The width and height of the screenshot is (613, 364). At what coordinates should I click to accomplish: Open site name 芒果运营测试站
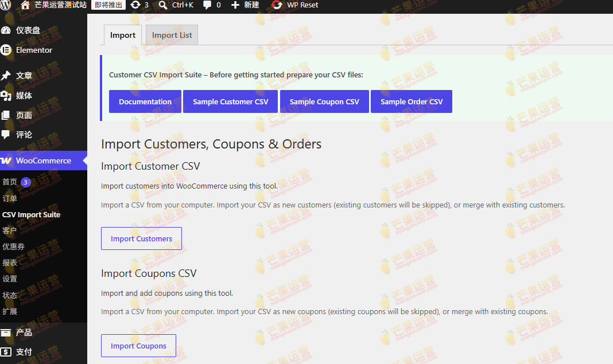(x=61, y=5)
